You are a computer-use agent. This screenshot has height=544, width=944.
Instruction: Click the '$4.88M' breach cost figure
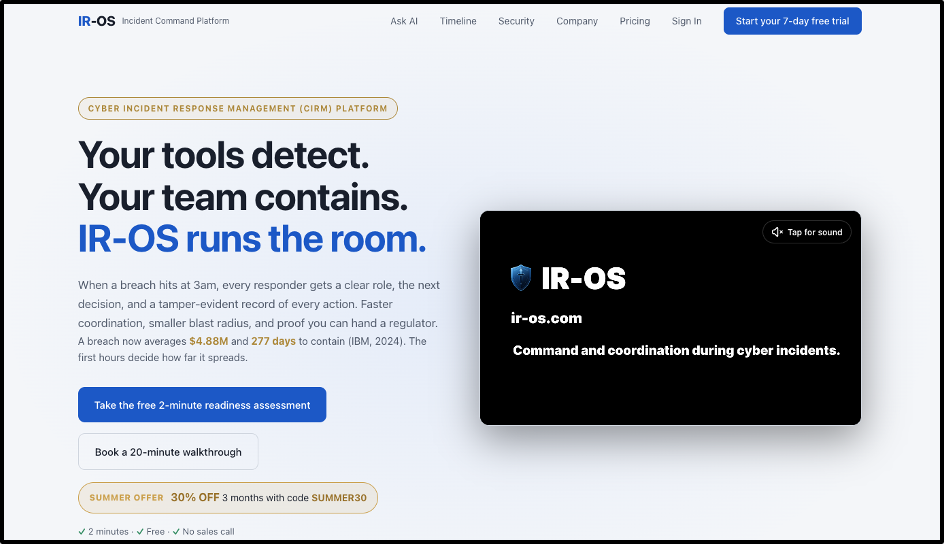tap(208, 341)
